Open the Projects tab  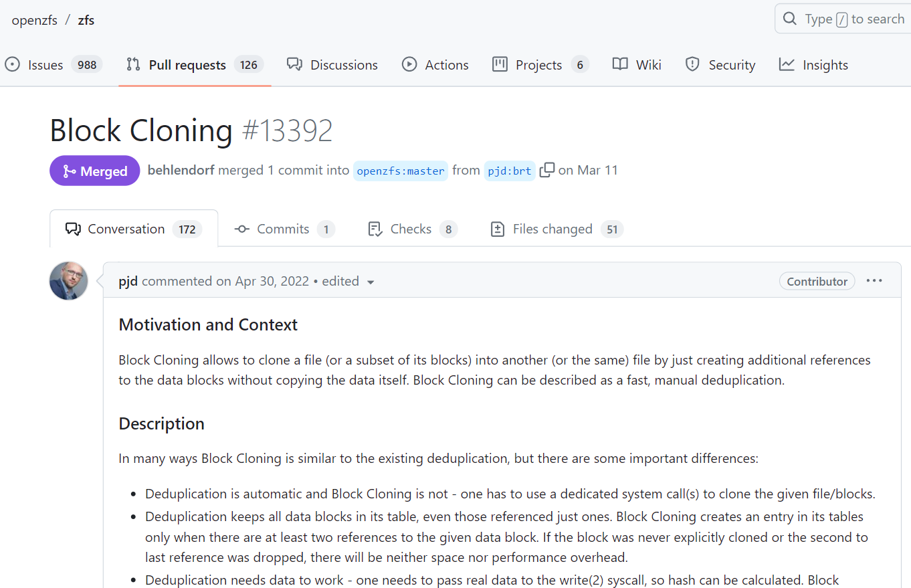540,65
